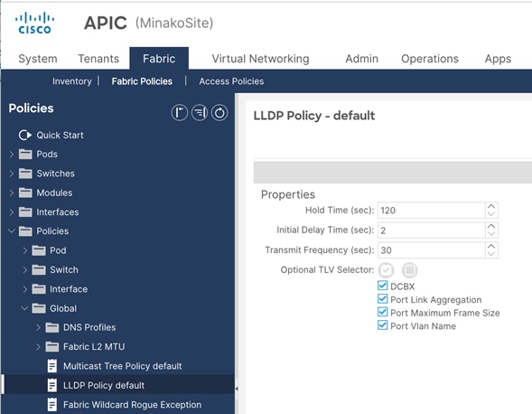532x414 pixels.
Task: Select all optional TLVs with check icon
Action: 386,270
